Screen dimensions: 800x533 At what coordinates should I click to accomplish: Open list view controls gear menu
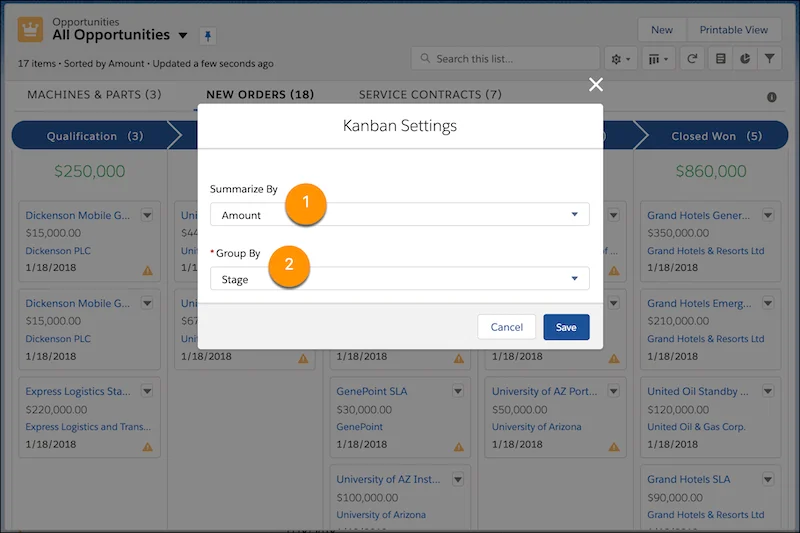click(x=621, y=59)
